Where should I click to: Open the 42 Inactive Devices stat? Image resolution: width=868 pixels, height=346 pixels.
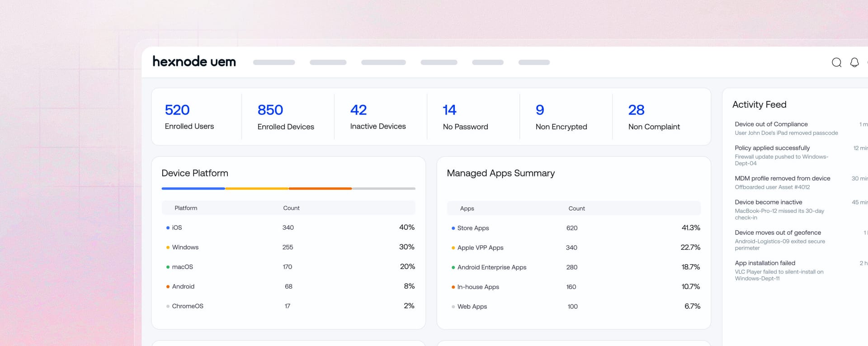tap(378, 117)
